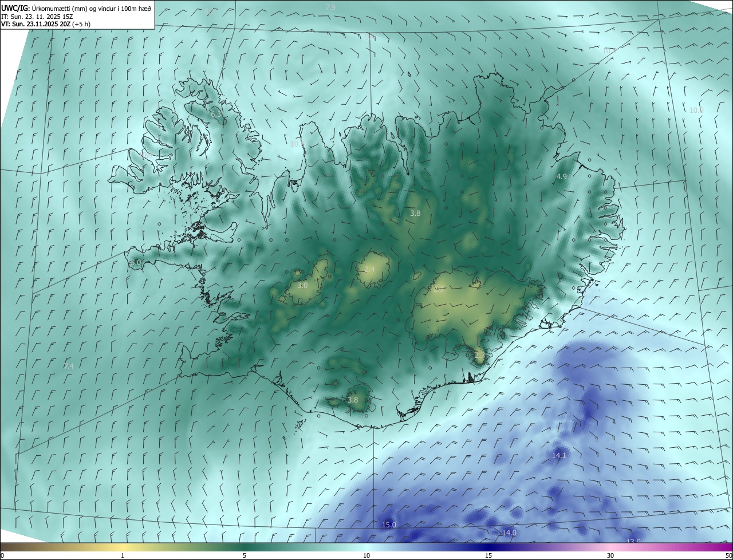The height and width of the screenshot is (560, 733).
Task: Click the 5.0 value on the western peninsula
Action: (x=136, y=262)
